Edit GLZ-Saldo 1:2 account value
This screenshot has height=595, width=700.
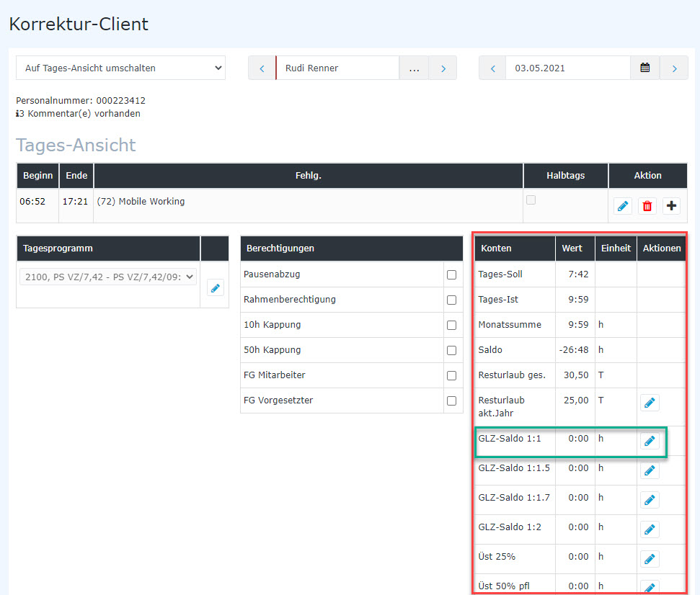pos(650,529)
